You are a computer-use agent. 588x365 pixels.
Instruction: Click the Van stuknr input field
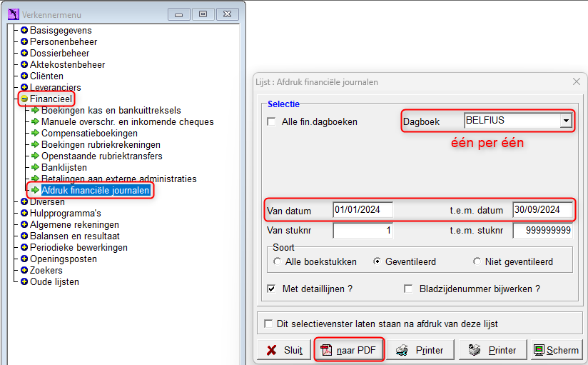pyautogui.click(x=363, y=230)
